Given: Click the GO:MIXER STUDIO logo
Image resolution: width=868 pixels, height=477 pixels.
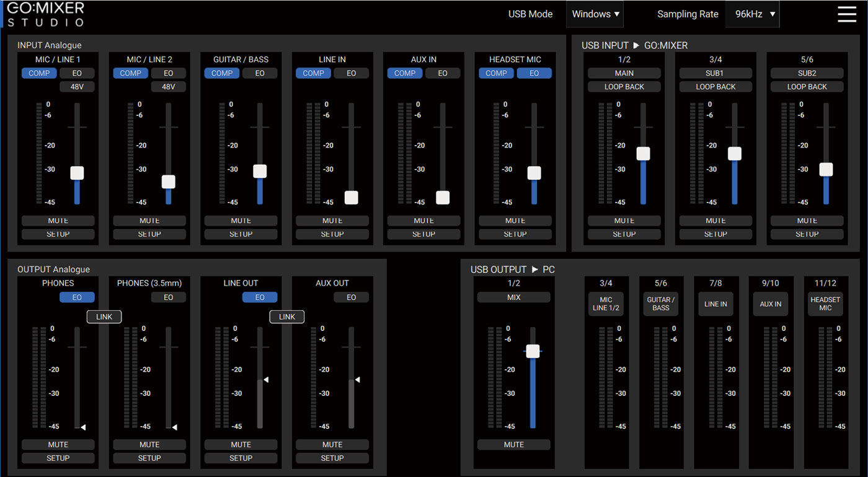Looking at the screenshot, I should tap(45, 14).
